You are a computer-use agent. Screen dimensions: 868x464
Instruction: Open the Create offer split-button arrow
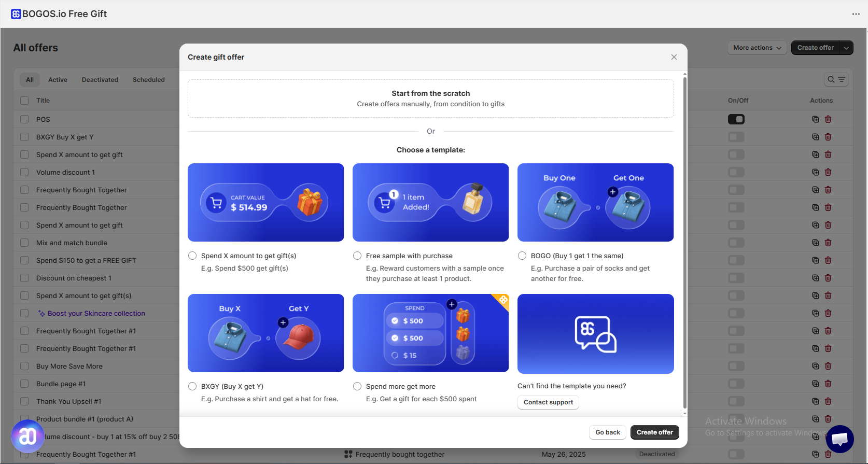(x=846, y=48)
